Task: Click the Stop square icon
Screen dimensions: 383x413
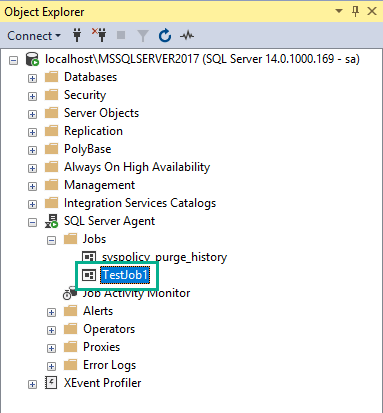Action: tap(121, 35)
